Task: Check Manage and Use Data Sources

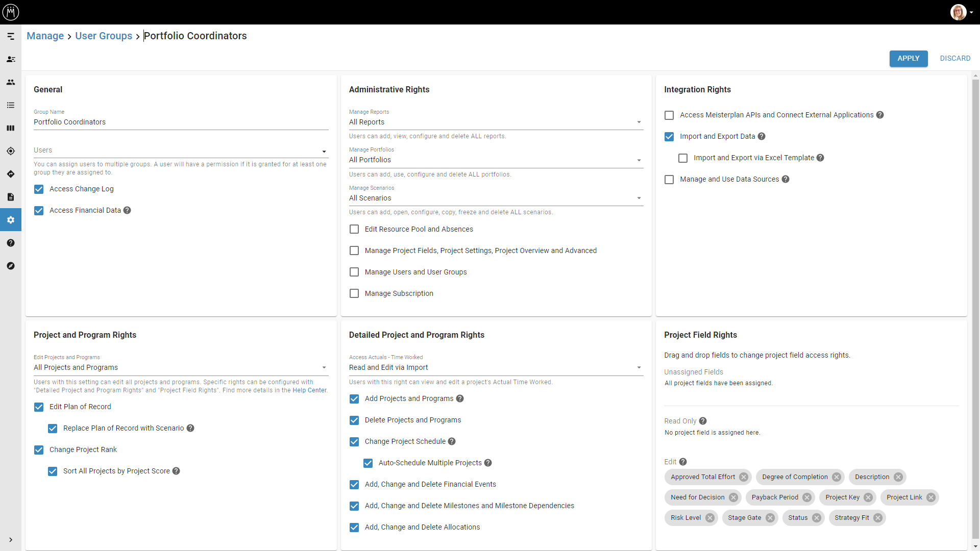Action: pos(669,180)
